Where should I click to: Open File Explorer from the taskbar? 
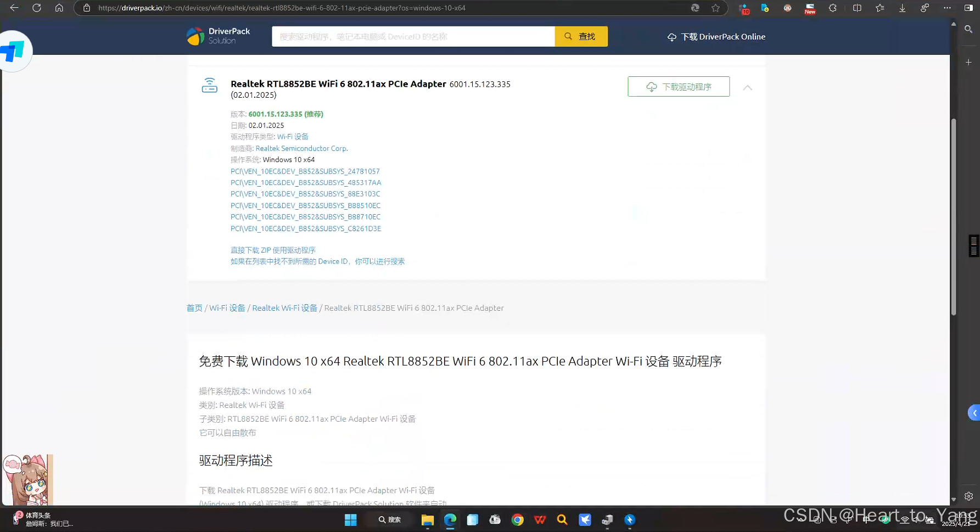(427, 519)
